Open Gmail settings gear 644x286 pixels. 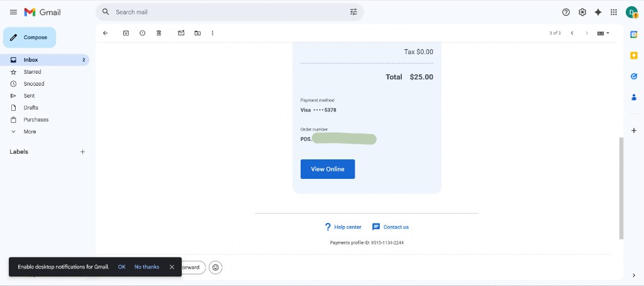[582, 12]
